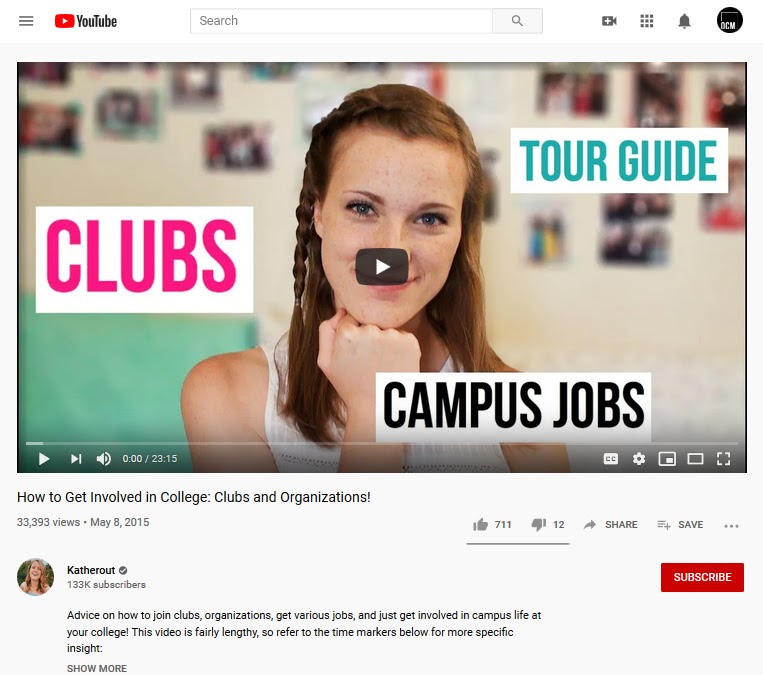
Task: Open the create video camera icon
Action: (609, 21)
